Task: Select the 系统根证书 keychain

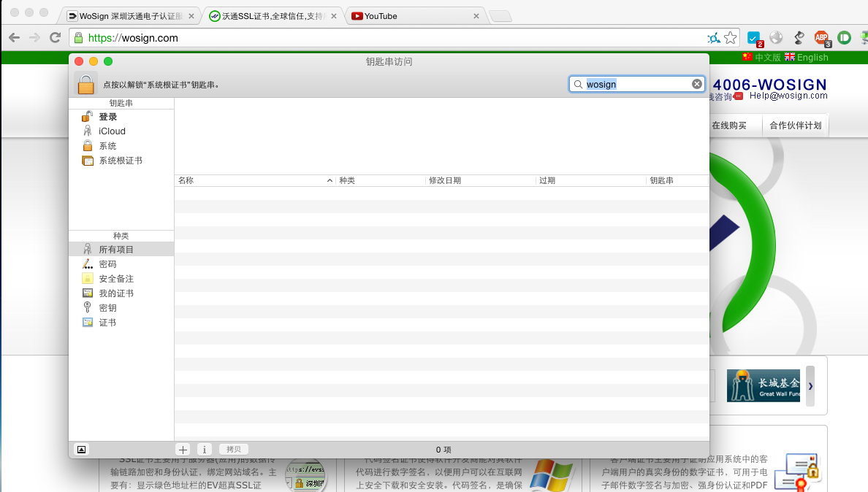Action: (x=120, y=161)
